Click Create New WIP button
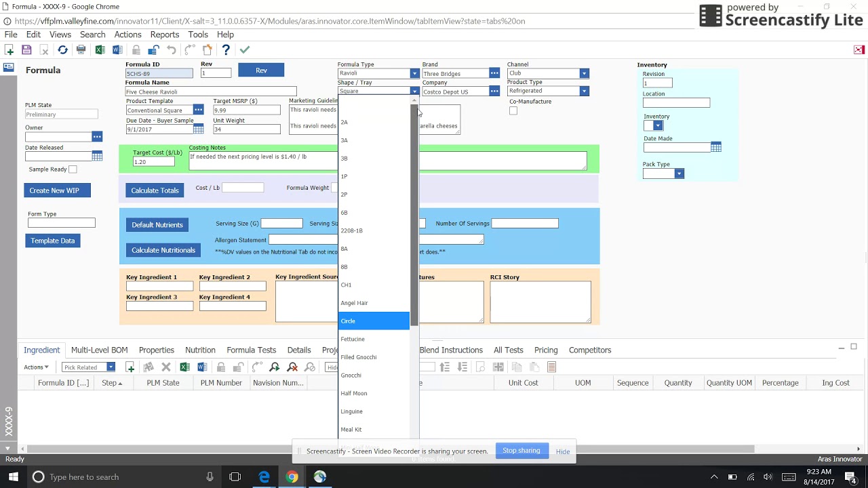 click(57, 190)
